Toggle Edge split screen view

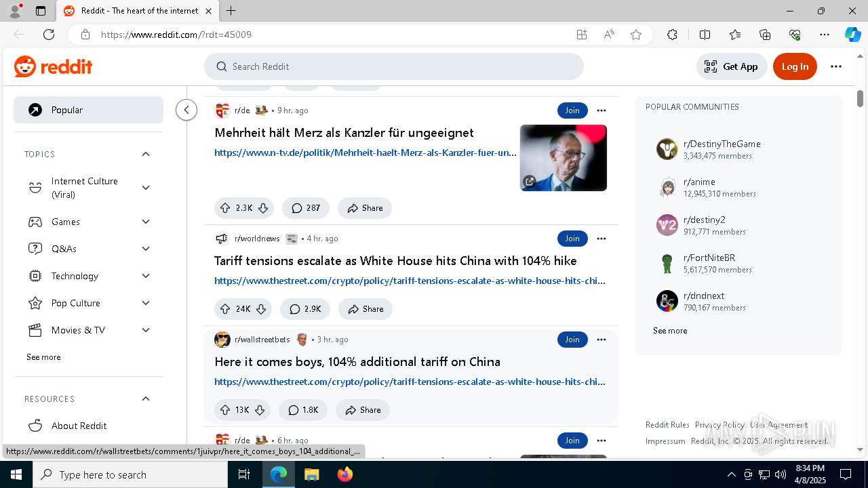tap(705, 35)
